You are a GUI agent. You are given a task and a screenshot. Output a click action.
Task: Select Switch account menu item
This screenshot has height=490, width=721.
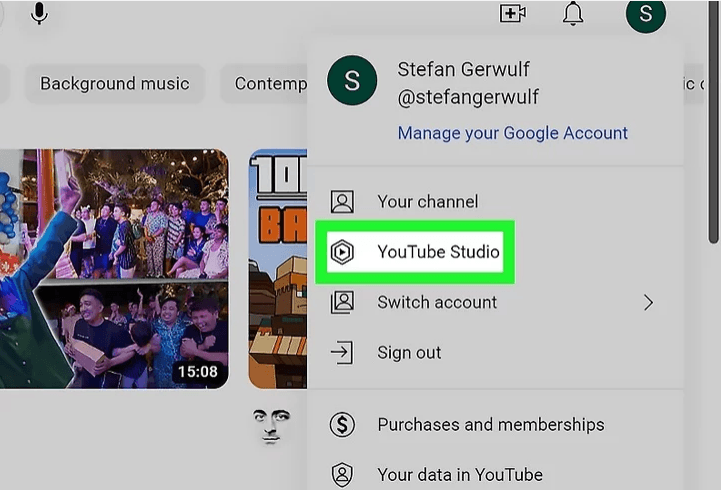pyautogui.click(x=496, y=302)
